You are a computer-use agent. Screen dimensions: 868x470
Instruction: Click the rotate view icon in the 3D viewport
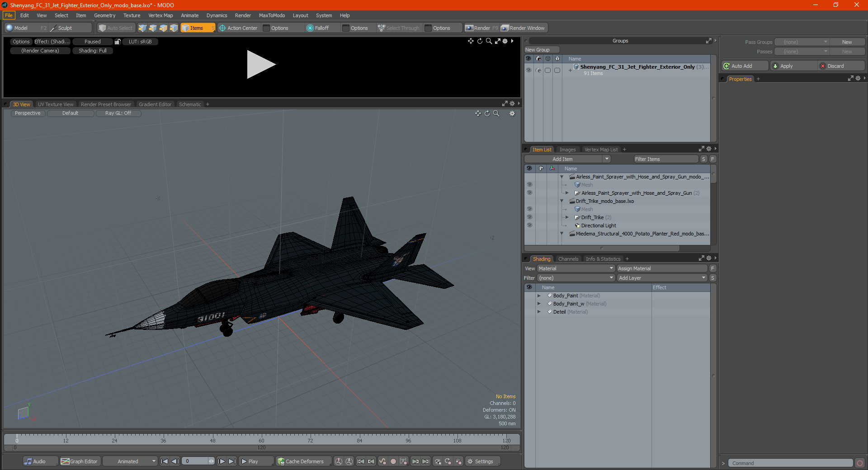pos(487,113)
